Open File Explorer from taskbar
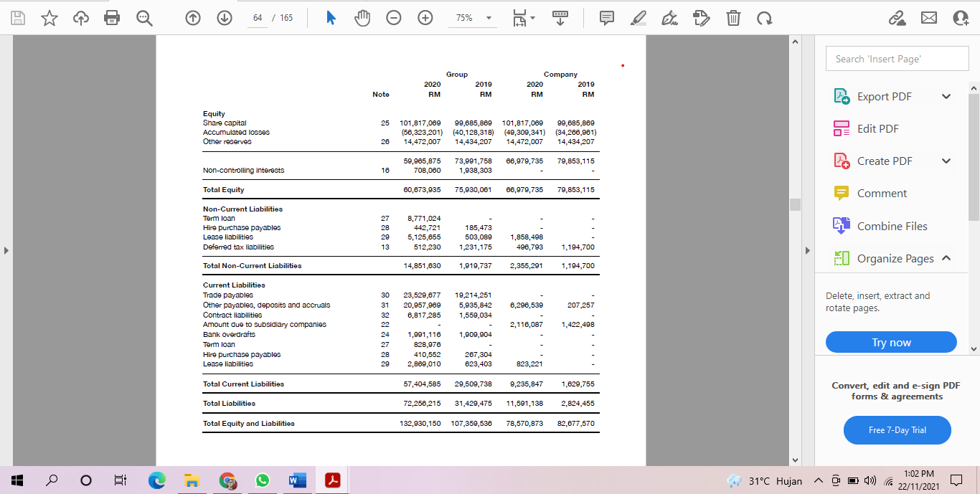Image resolution: width=980 pixels, height=494 pixels. 192,481
